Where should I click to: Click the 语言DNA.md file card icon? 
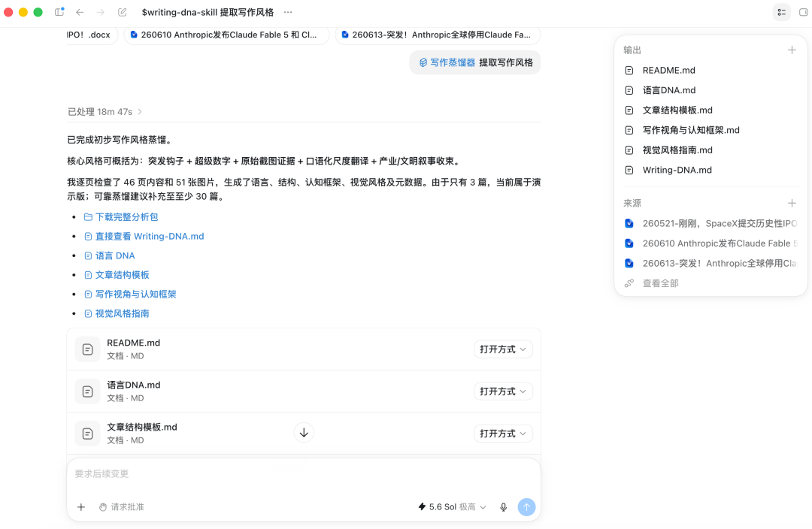pyautogui.click(x=87, y=391)
